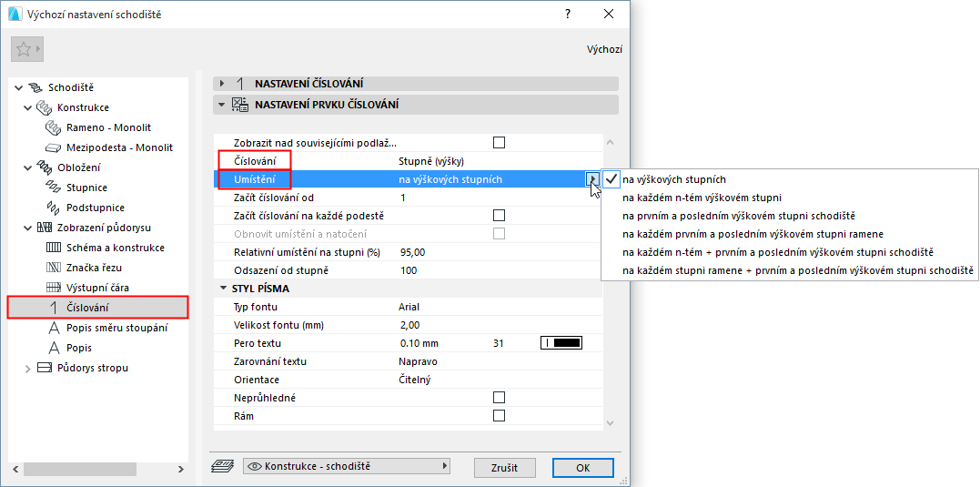This screenshot has height=487, width=980.
Task: Open the Favorites star button
Action: pos(27,49)
